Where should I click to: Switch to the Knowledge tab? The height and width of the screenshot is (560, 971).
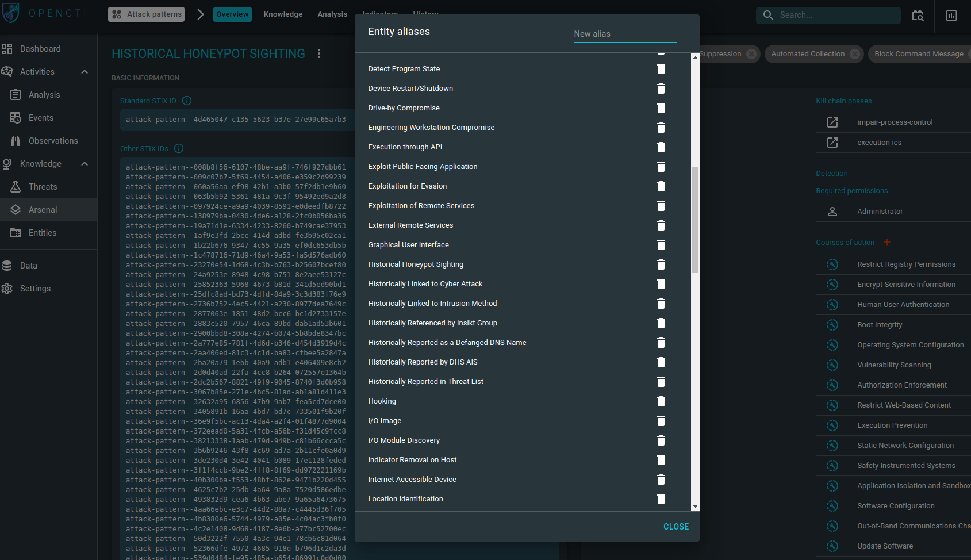tap(283, 14)
